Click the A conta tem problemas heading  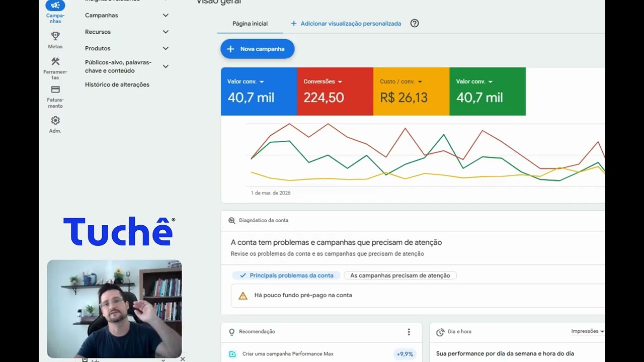click(336, 242)
